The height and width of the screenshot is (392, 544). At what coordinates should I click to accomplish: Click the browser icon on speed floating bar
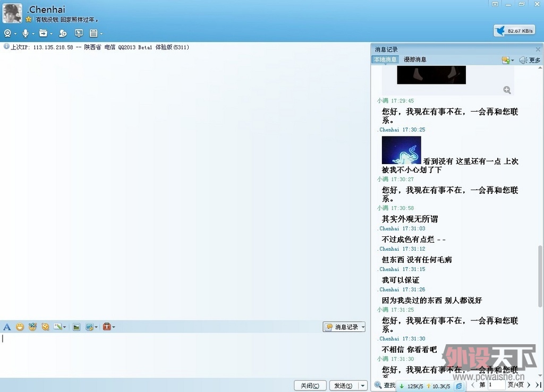click(x=459, y=386)
